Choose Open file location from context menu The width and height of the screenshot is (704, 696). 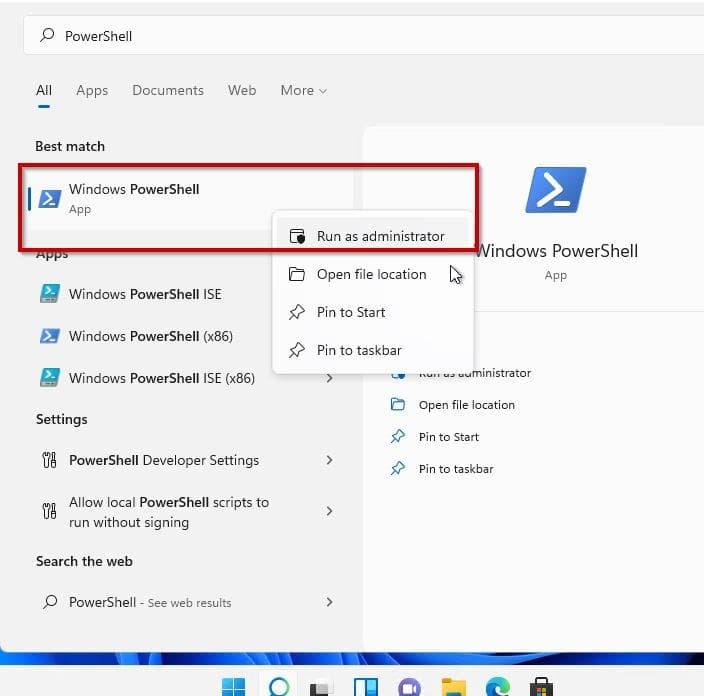pos(371,275)
